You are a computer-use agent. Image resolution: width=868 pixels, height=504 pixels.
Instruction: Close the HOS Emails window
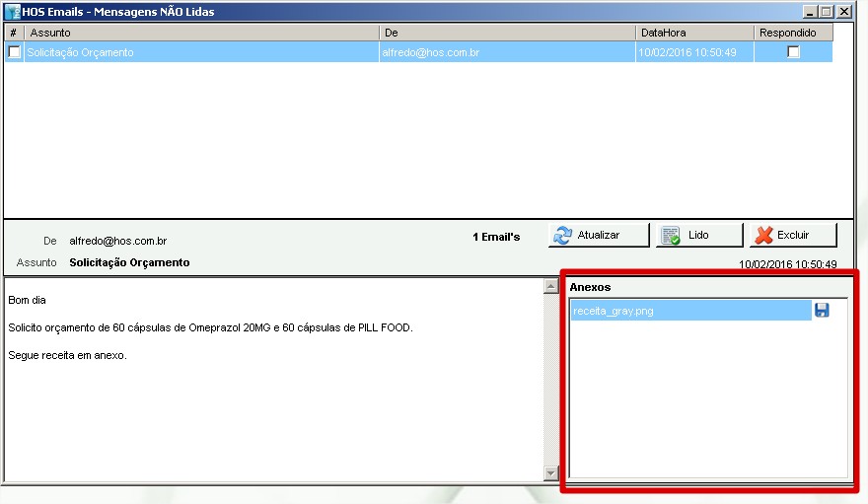pos(843,12)
